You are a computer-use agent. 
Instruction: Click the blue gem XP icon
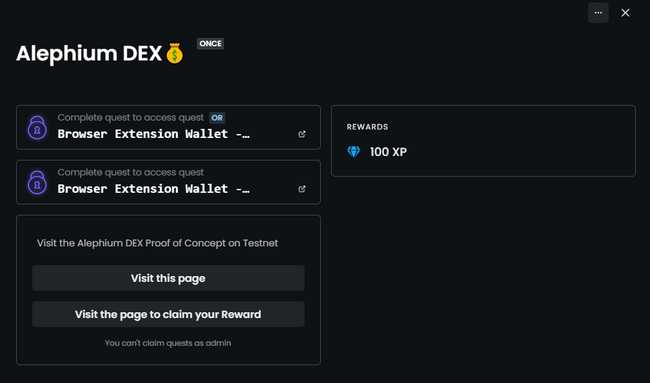(x=354, y=152)
